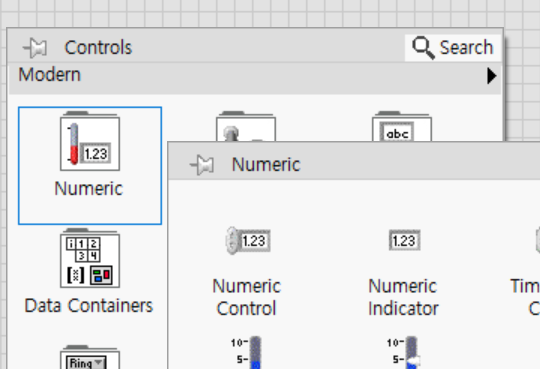540x369 pixels.
Task: Pick the Numeric Indicator icon
Action: pos(405,240)
